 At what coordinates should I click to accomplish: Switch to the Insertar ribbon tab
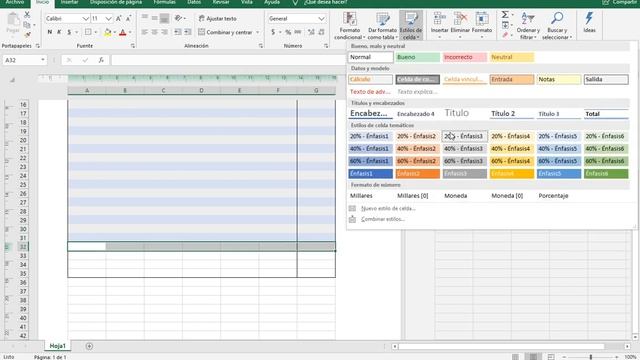coord(69,2)
